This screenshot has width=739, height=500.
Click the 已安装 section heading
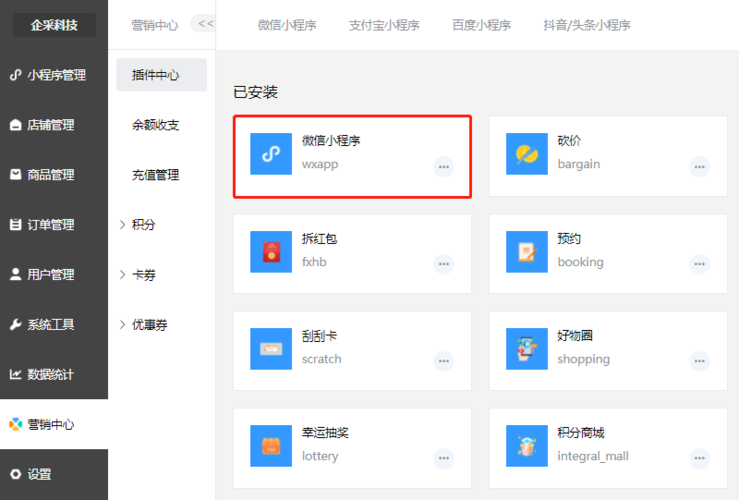pyautogui.click(x=255, y=92)
